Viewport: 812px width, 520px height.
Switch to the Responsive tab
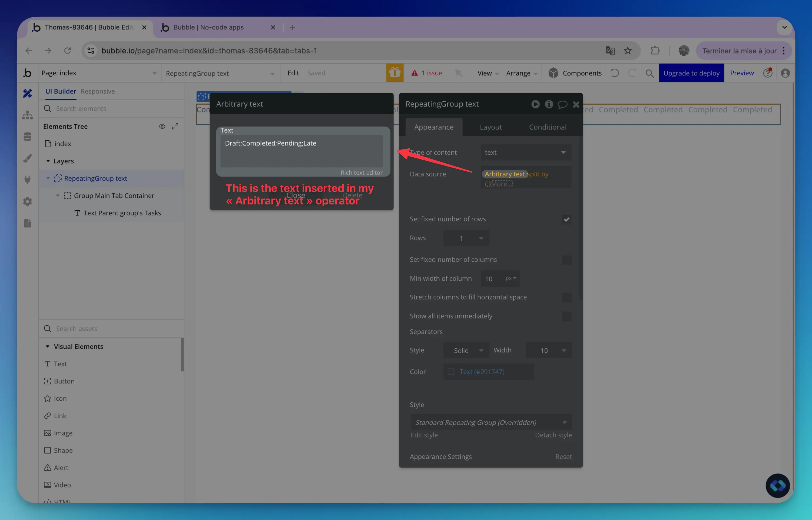point(98,91)
